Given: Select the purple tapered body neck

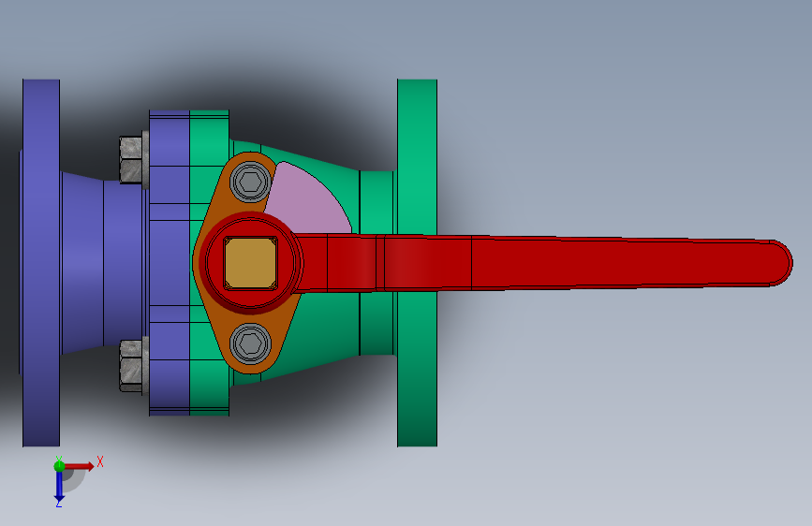Looking at the screenshot, I should [82, 262].
